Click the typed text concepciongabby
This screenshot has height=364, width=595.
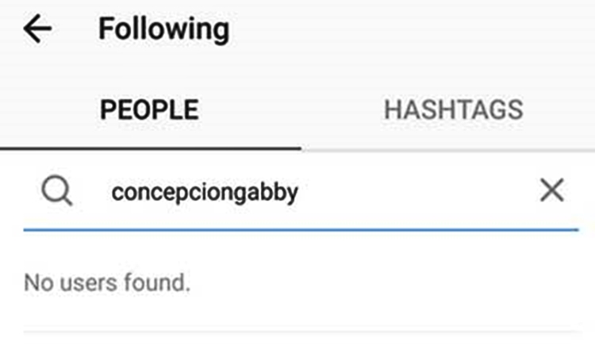coord(205,192)
